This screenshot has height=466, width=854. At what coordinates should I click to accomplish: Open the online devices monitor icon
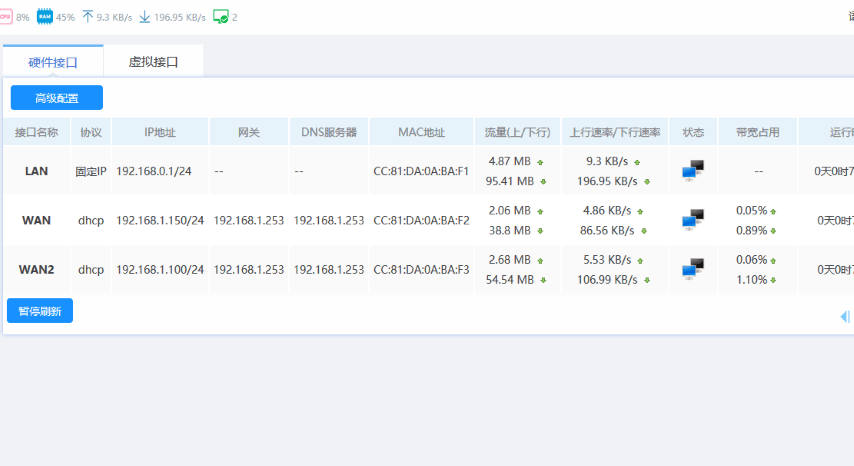click(221, 17)
